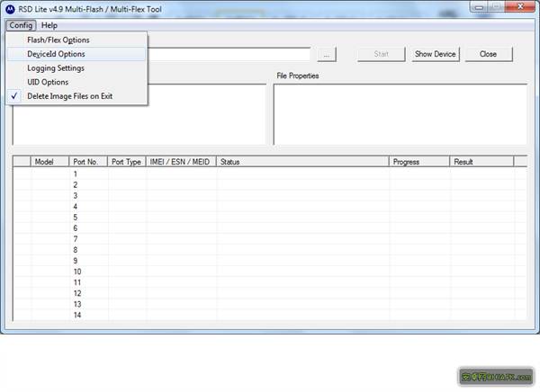Click the Model column header
Viewport: 540px width, 392px height.
pyautogui.click(x=49, y=162)
